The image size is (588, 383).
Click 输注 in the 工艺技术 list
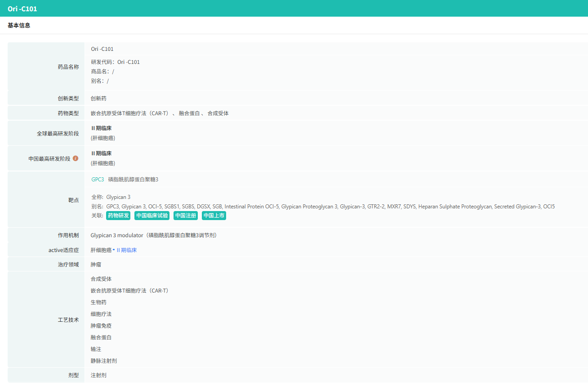(96, 349)
